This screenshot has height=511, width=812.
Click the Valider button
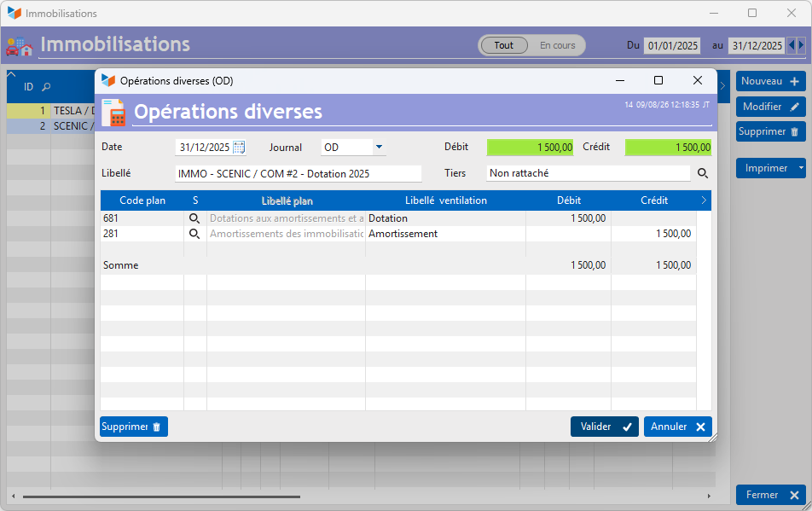pos(605,427)
